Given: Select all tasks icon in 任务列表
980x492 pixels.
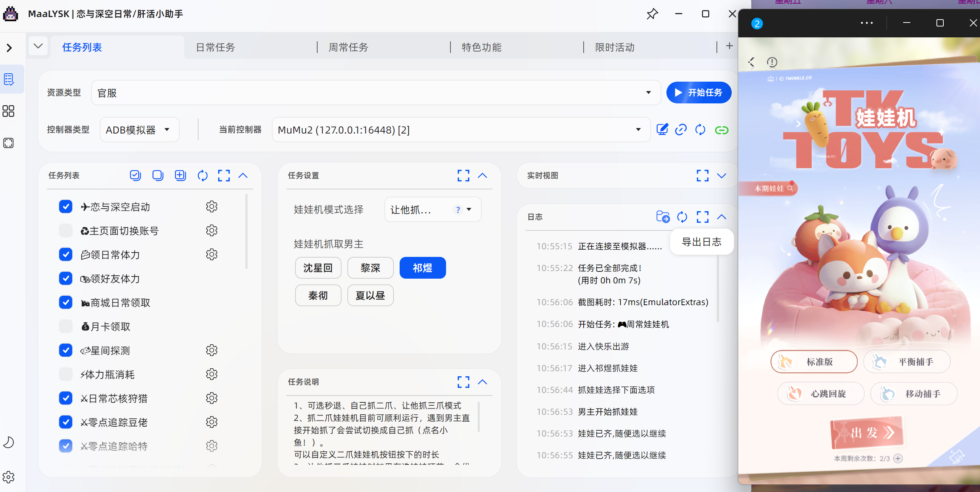Looking at the screenshot, I should click(135, 175).
